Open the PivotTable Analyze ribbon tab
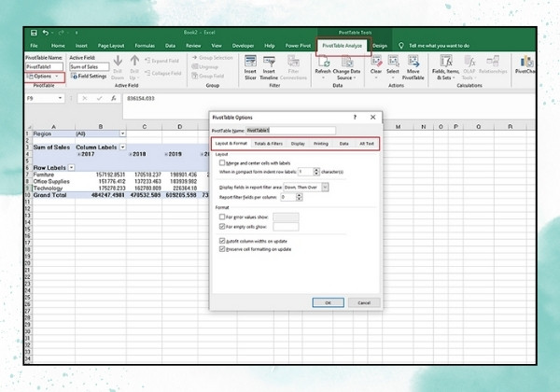The image size is (560, 392). click(343, 46)
